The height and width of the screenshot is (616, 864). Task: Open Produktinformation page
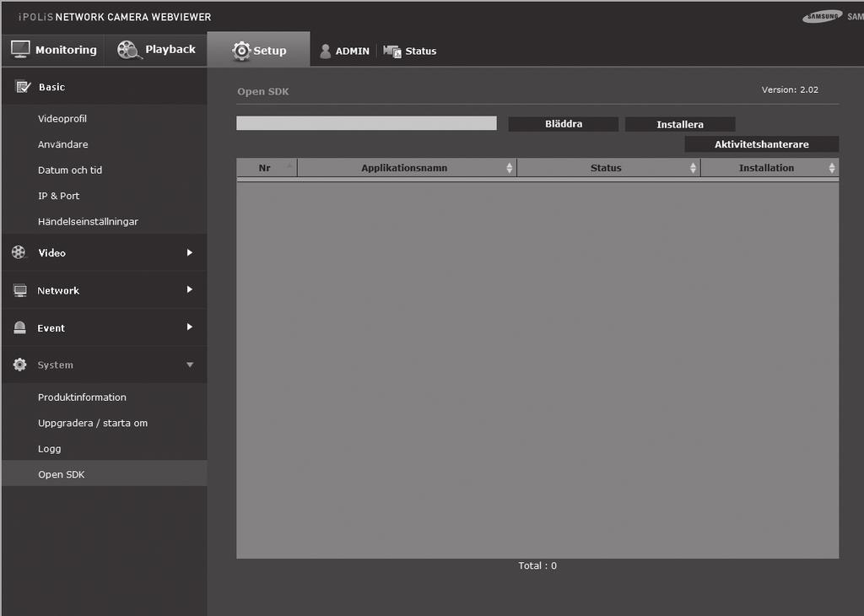(82, 397)
